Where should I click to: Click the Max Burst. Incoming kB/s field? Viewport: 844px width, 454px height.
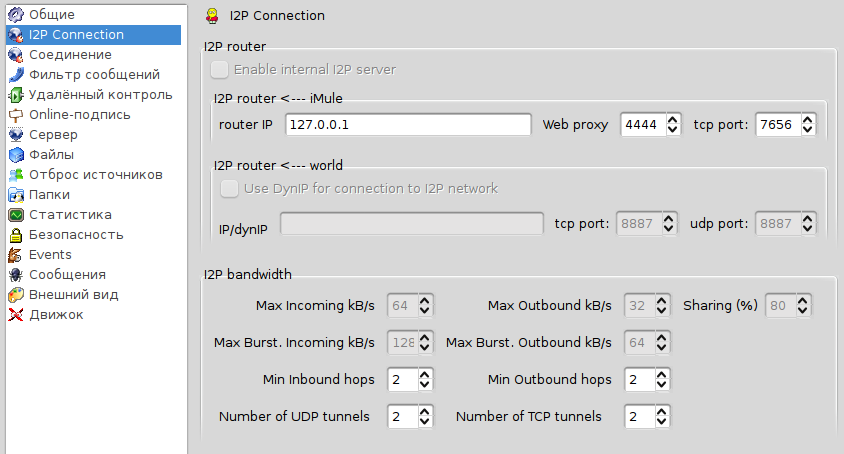(402, 343)
